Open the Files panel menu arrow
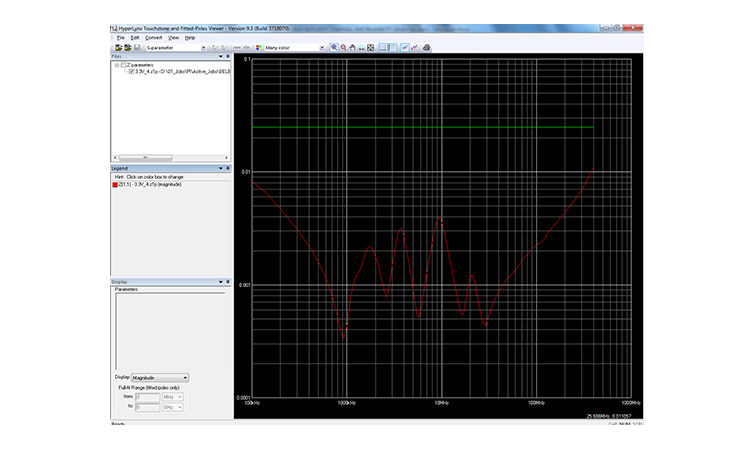 (x=221, y=56)
